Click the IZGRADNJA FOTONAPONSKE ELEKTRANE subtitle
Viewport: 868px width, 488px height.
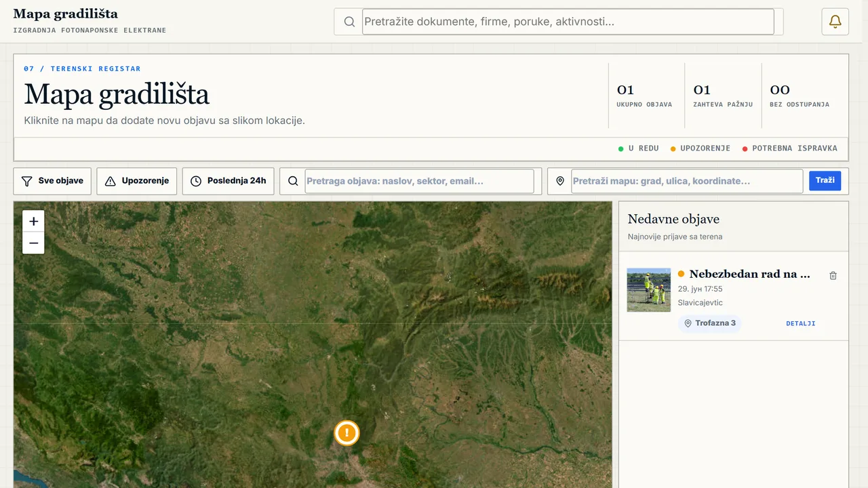(x=90, y=30)
